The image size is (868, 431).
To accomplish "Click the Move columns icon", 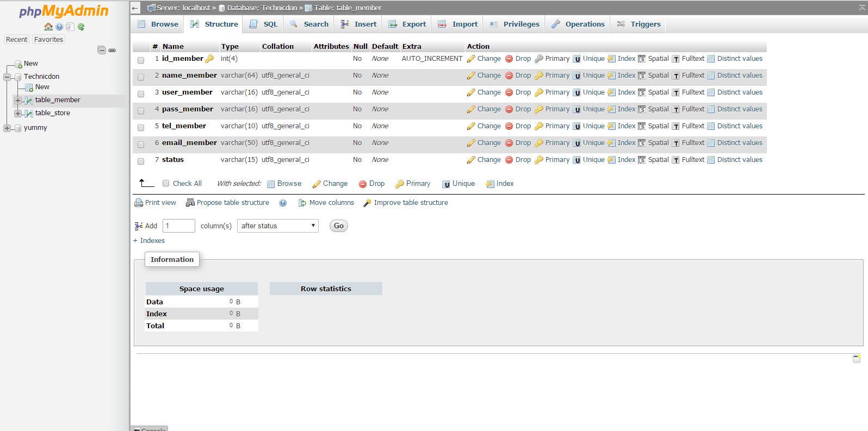I will tap(302, 203).
